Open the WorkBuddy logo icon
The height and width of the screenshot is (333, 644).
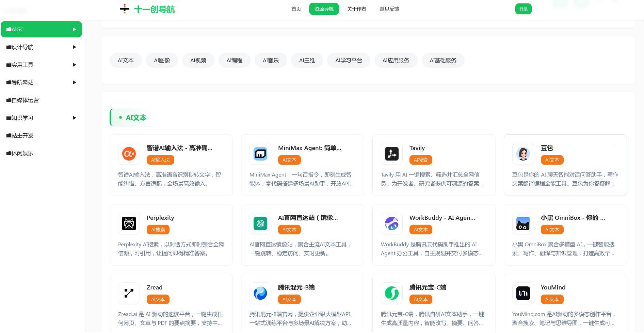[x=392, y=223]
